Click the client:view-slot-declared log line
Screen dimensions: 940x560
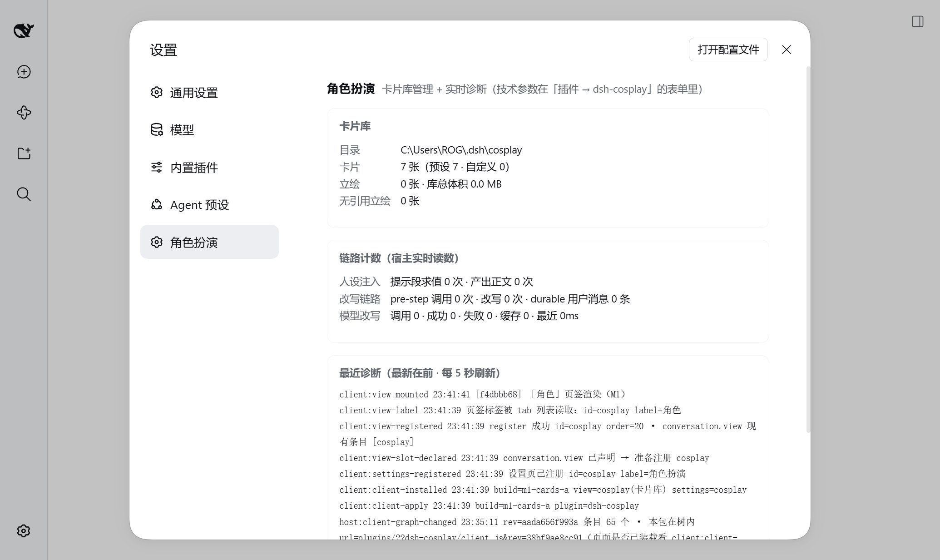pyautogui.click(x=524, y=458)
